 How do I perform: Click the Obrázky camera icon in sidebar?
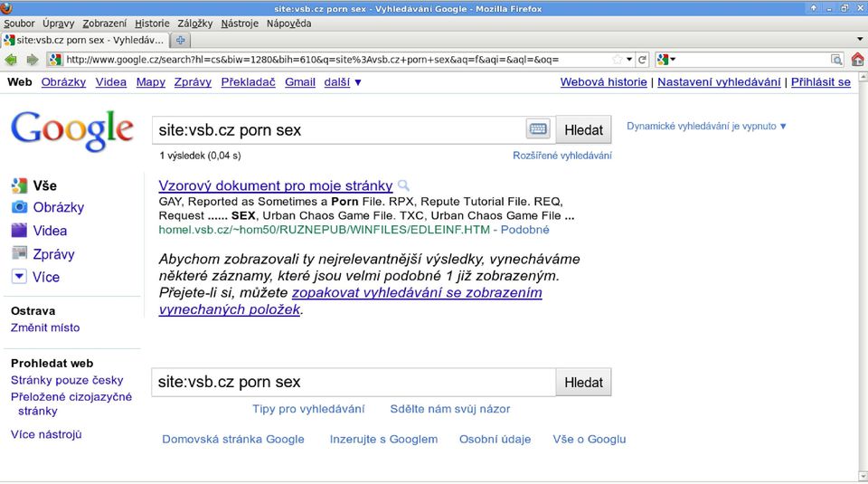(19, 207)
